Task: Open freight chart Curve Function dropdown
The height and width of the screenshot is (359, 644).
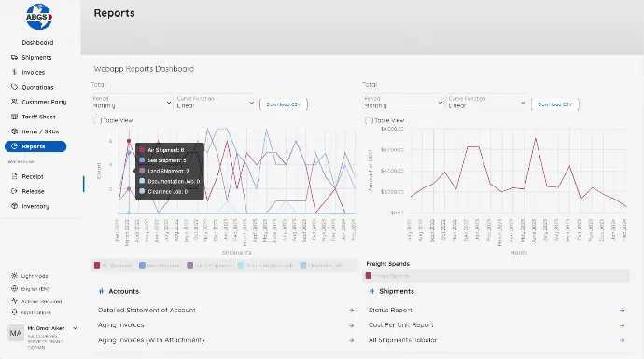Action: pos(487,103)
